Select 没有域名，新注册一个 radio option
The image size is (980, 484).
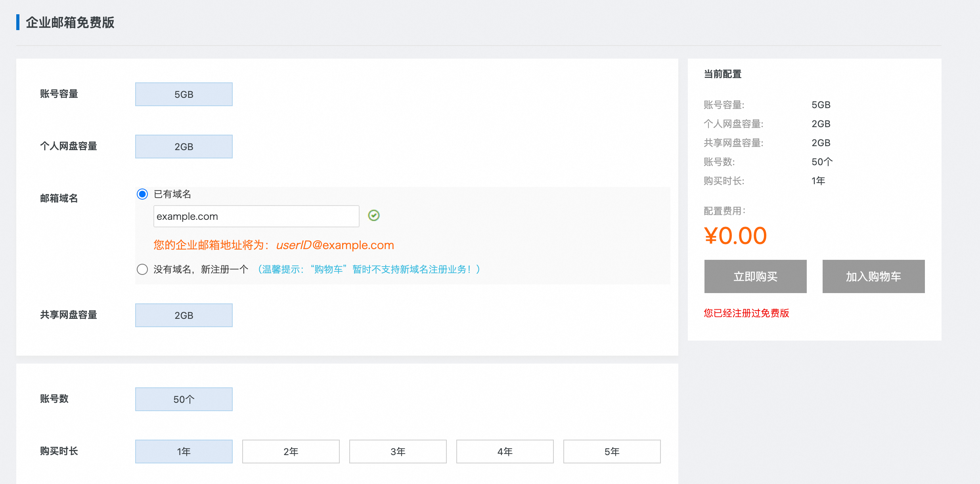[x=142, y=269]
